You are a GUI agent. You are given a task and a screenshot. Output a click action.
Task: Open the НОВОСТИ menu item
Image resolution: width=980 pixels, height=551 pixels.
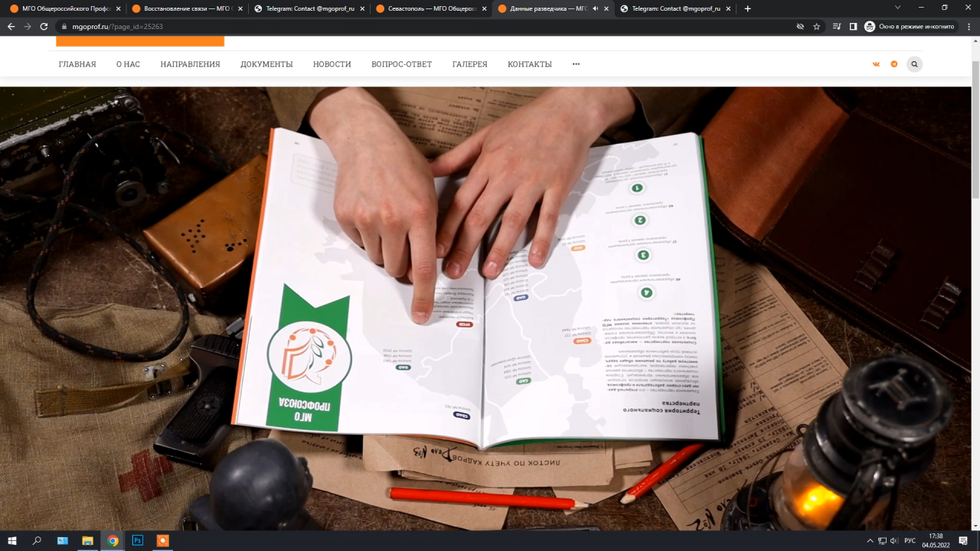[x=332, y=64]
